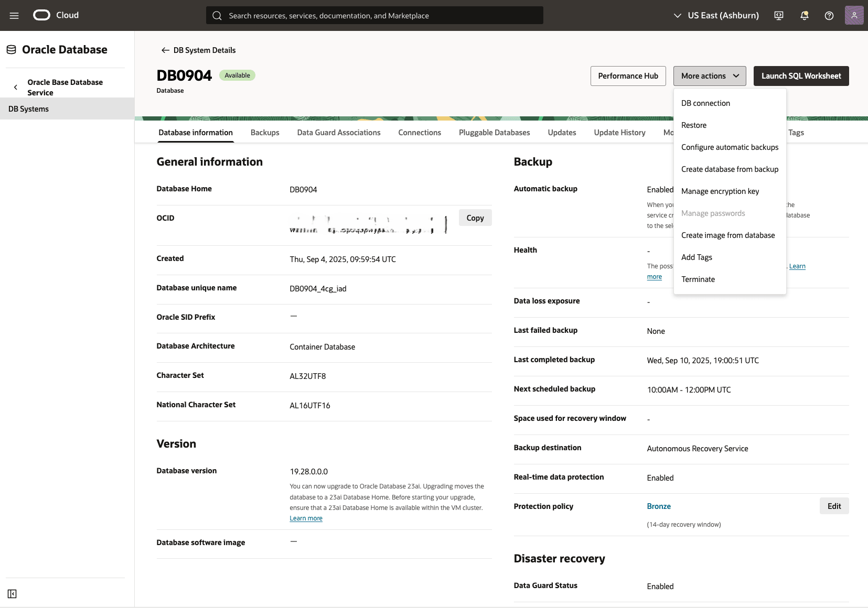Click the search resources input field
The height and width of the screenshot is (608, 868).
tap(374, 15)
